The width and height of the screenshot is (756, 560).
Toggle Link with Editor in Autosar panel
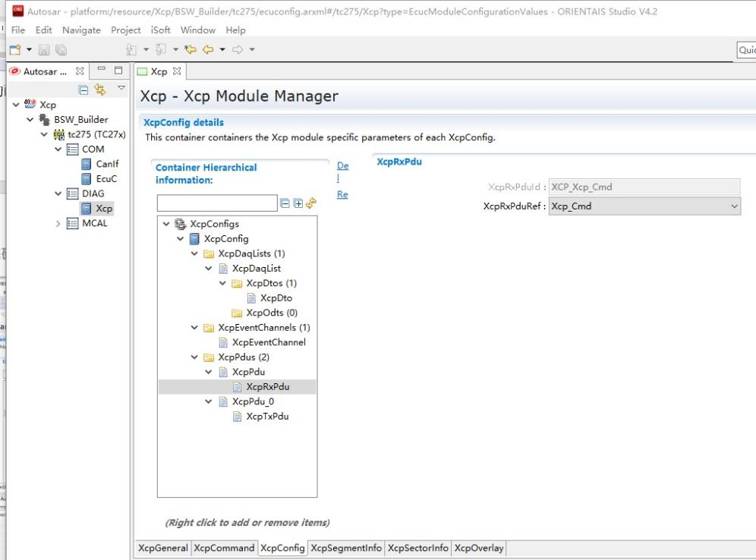point(99,90)
